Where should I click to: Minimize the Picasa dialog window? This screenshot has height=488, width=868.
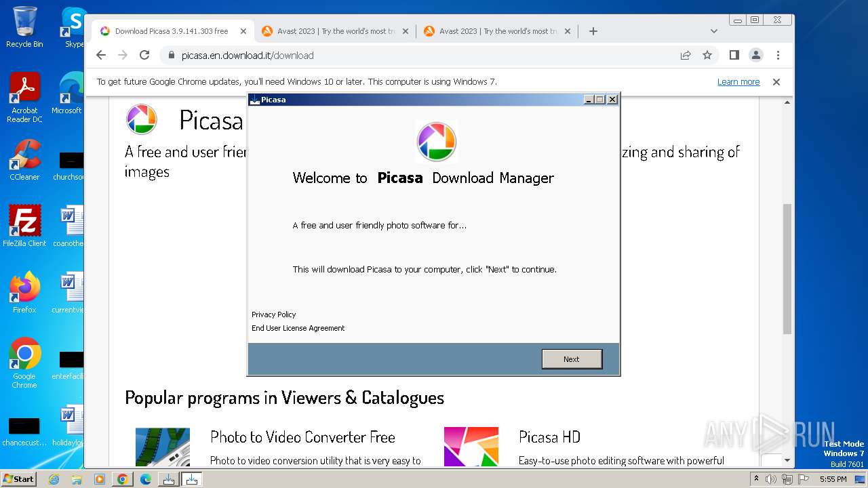click(x=589, y=100)
